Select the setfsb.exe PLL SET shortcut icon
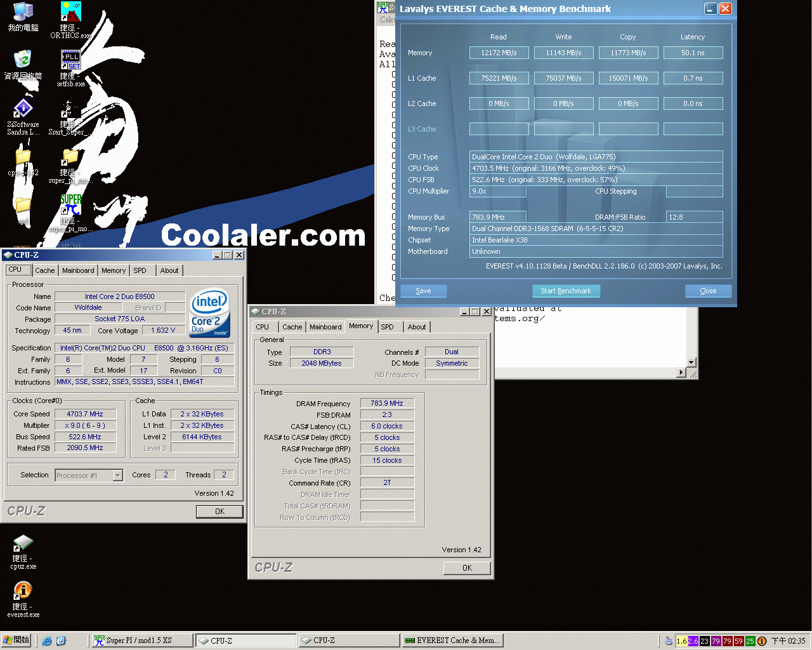The image size is (812, 650). tap(70, 60)
